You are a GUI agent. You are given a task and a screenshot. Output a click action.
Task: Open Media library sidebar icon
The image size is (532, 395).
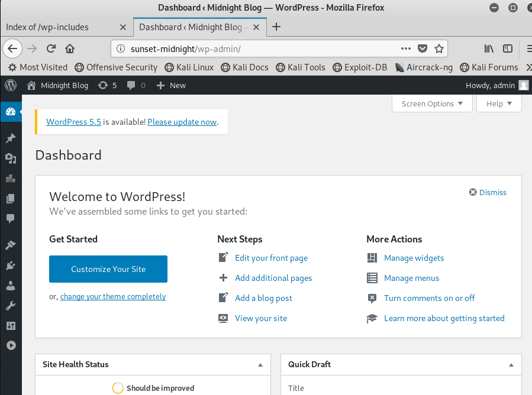(11, 158)
